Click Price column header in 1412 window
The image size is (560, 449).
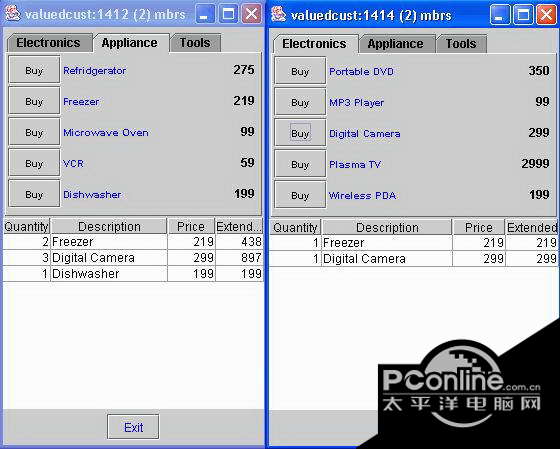[x=191, y=226]
